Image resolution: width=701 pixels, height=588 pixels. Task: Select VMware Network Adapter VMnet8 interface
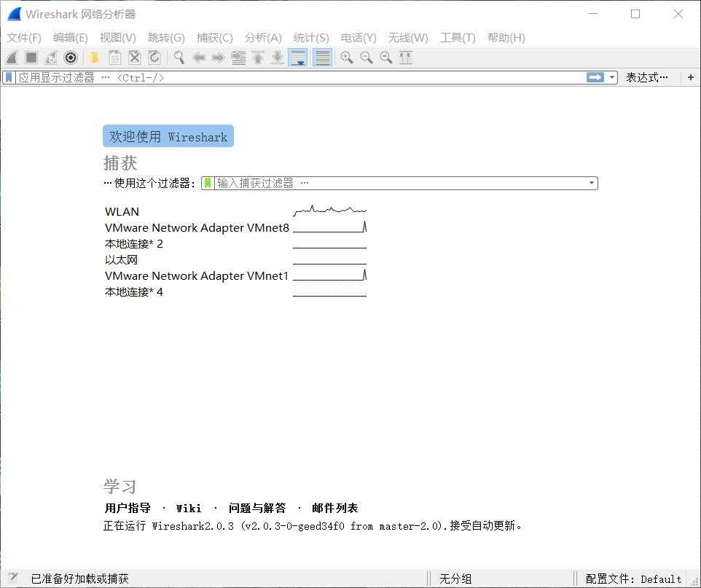click(x=197, y=227)
